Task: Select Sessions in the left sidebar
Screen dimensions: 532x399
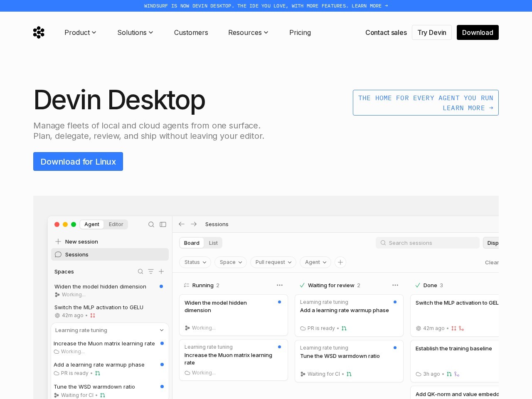Action: coord(110,254)
